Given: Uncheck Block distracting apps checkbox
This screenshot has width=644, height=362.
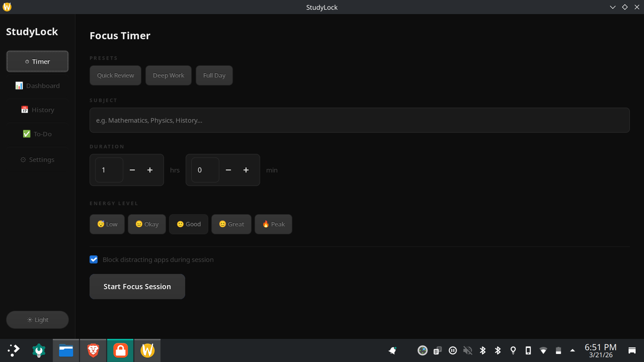Looking at the screenshot, I should [94, 260].
